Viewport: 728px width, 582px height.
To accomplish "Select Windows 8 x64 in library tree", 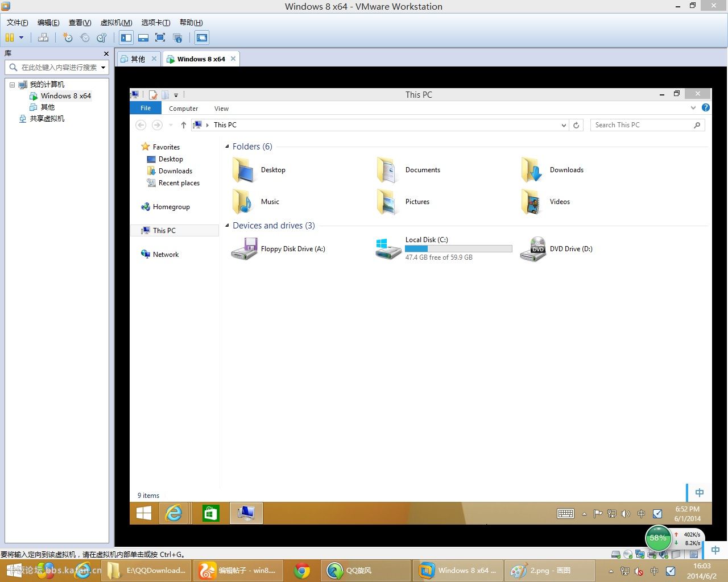I will pos(65,96).
